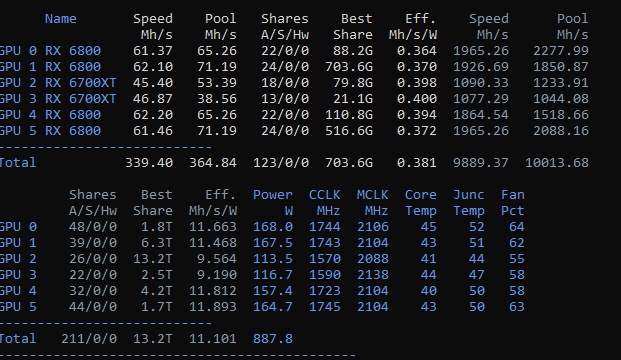Select the 10013.68 total pool value

point(557,163)
